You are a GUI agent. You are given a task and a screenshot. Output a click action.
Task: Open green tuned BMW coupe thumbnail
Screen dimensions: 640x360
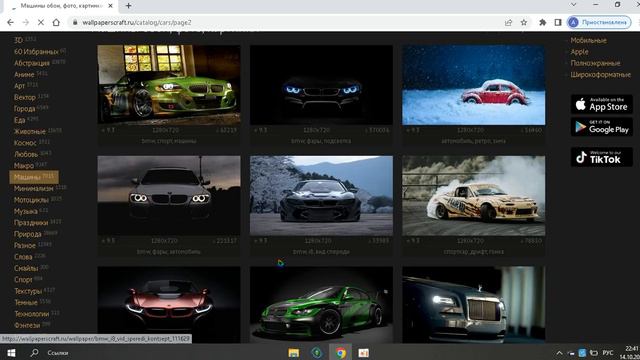[321, 305]
